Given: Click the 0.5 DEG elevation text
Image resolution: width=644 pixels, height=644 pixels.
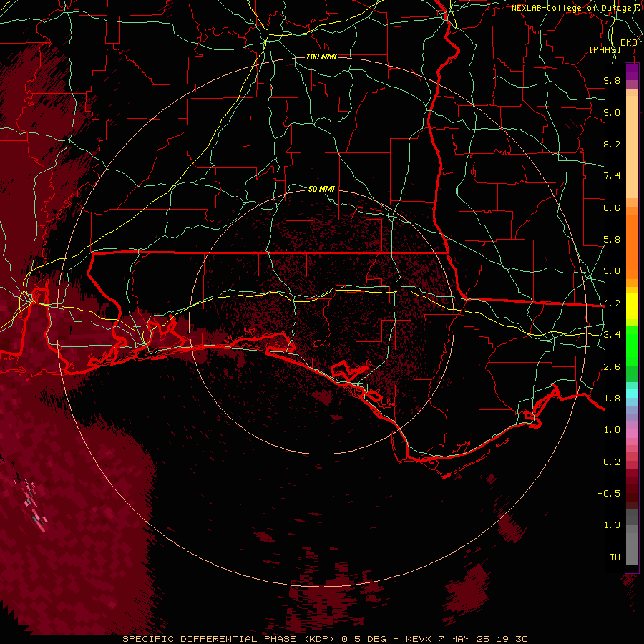Looking at the screenshot, I should pyautogui.click(x=364, y=639).
